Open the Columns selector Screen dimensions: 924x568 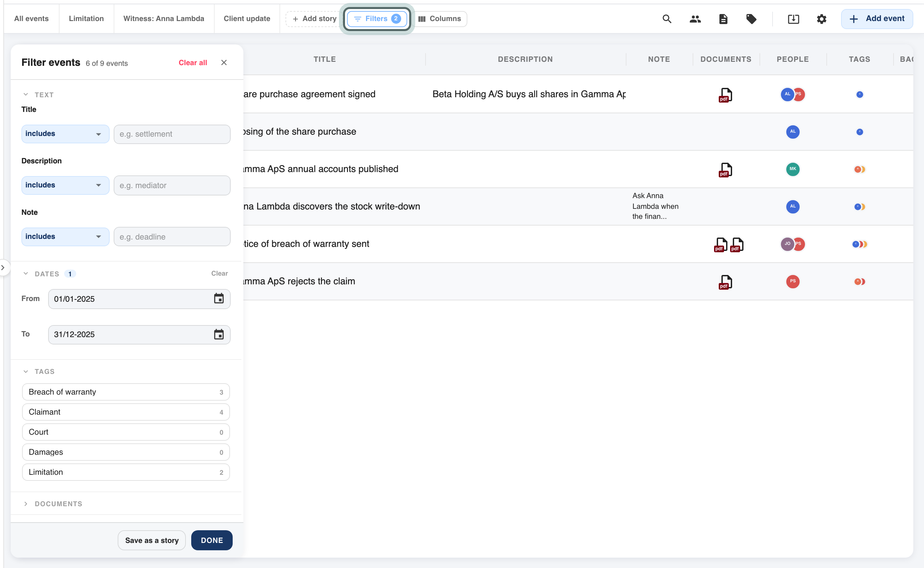(x=440, y=19)
